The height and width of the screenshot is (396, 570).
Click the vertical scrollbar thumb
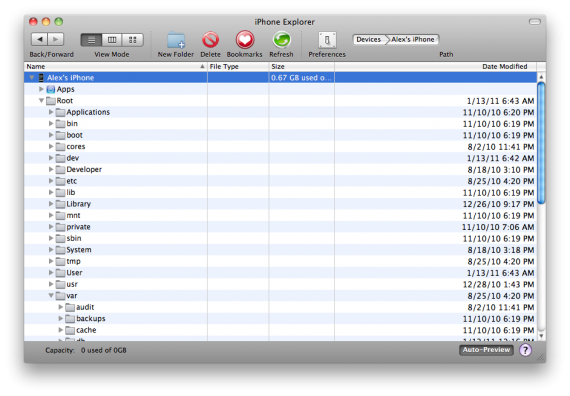[x=541, y=143]
